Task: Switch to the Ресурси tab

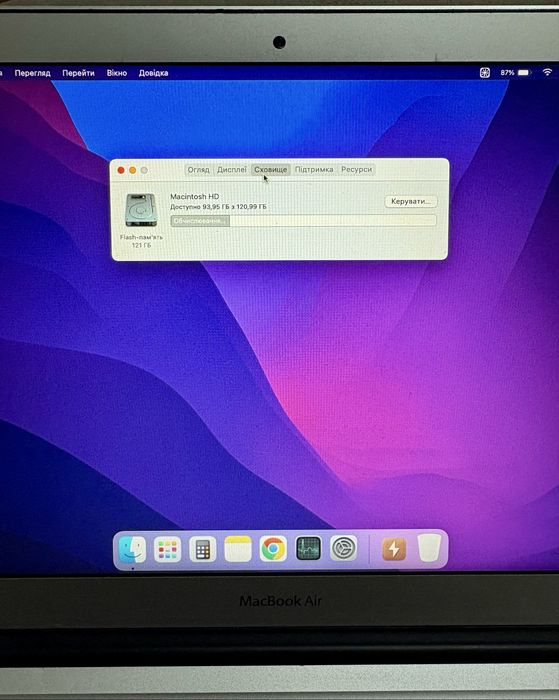Action: point(356,170)
